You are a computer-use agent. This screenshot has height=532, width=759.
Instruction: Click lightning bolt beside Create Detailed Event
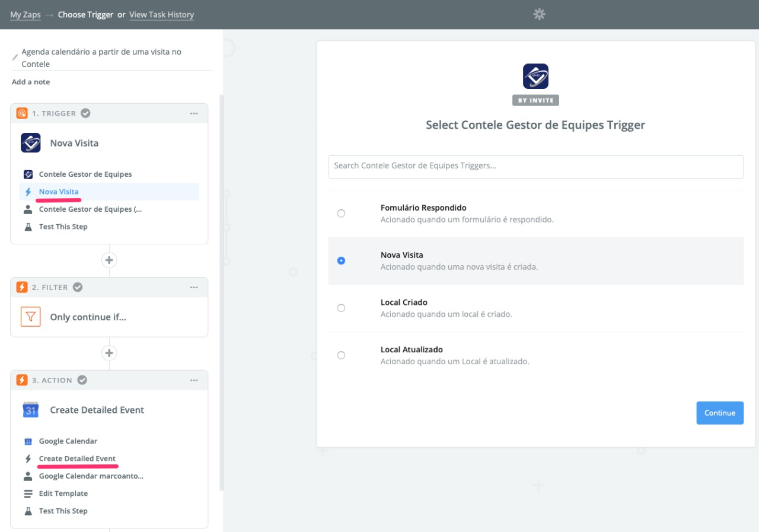tap(28, 458)
